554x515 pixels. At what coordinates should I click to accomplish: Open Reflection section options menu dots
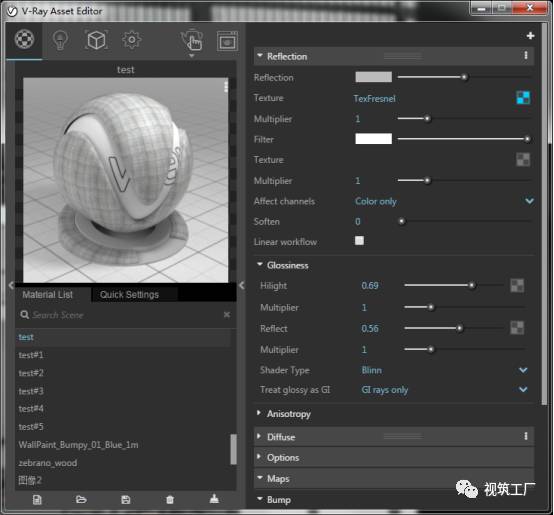tap(526, 55)
